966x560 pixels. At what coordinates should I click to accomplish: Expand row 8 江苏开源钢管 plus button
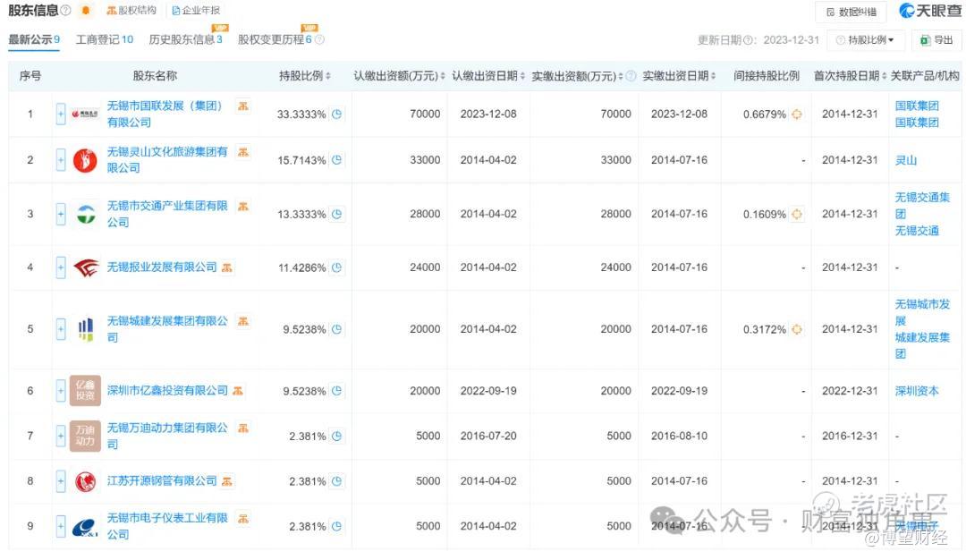pyautogui.click(x=61, y=481)
